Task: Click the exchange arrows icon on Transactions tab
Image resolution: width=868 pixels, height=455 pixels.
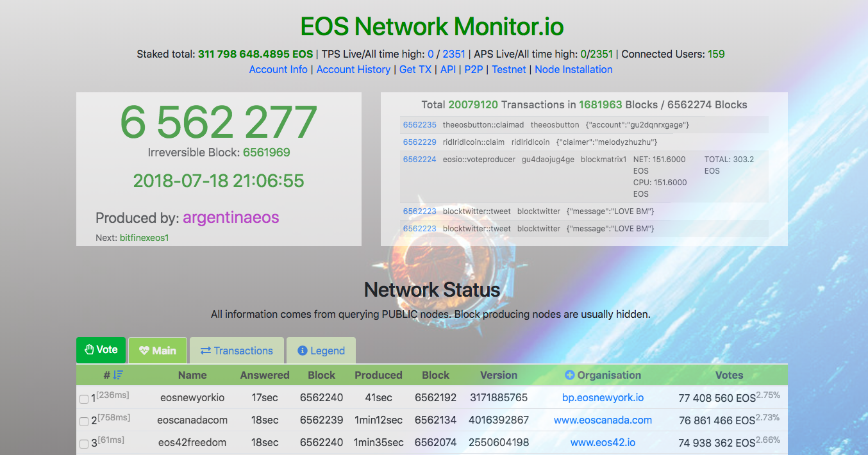Action: click(x=206, y=351)
